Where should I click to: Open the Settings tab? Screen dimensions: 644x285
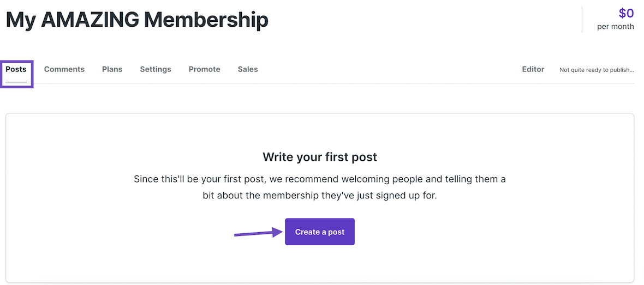(x=156, y=69)
